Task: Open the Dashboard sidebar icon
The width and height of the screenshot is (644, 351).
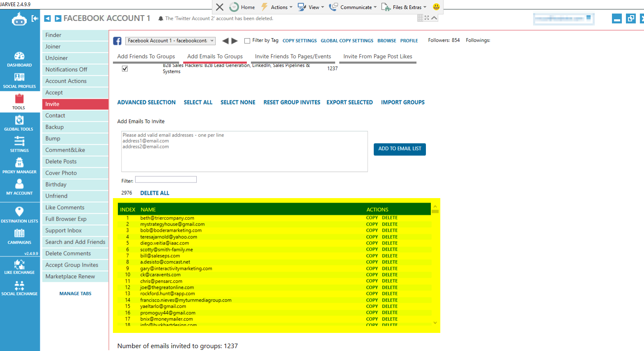Action: point(19,59)
